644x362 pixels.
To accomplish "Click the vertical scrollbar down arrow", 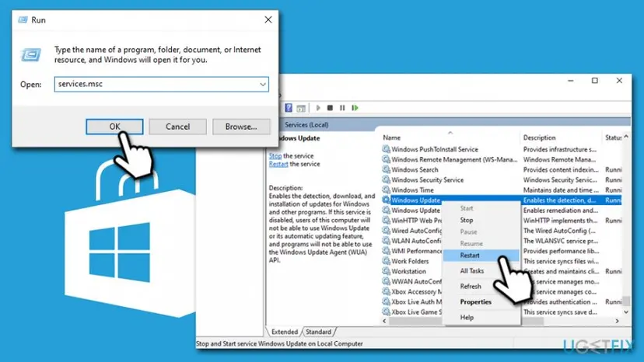I will 626,312.
